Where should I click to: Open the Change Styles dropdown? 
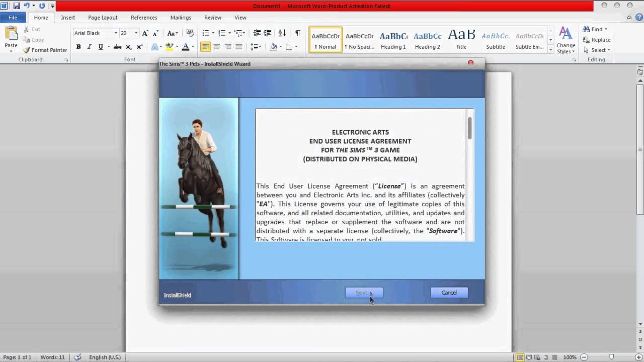(x=566, y=41)
